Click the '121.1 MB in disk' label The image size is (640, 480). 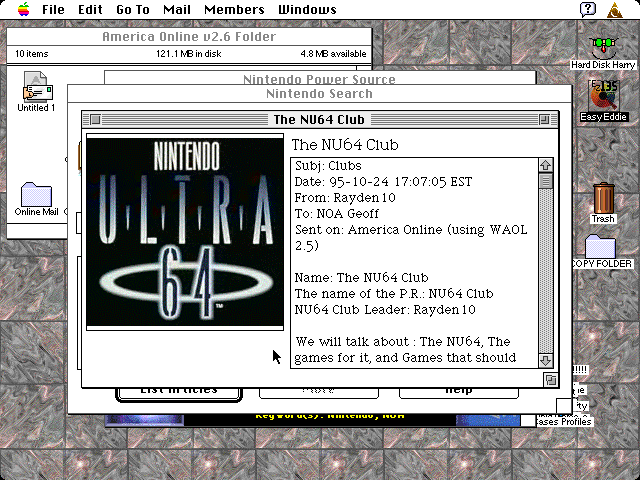coord(189,54)
